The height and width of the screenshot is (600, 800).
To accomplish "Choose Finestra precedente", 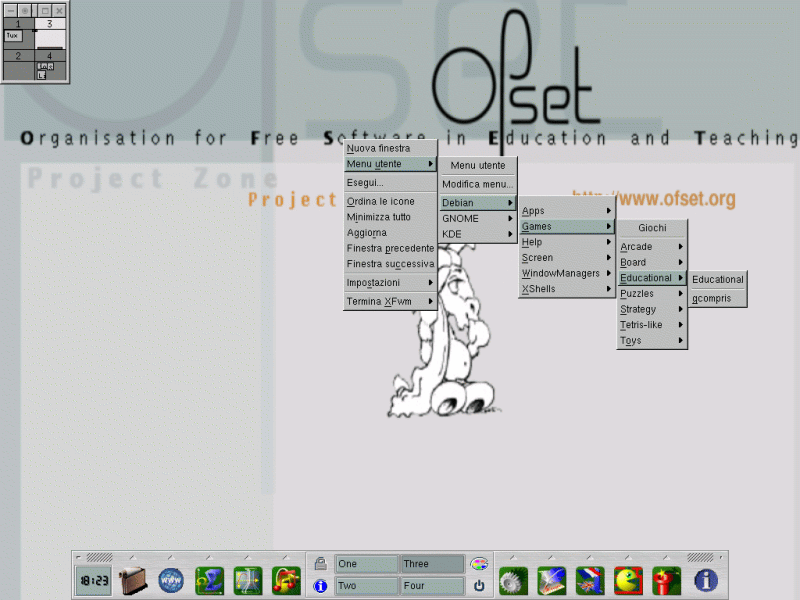I will coord(390,248).
